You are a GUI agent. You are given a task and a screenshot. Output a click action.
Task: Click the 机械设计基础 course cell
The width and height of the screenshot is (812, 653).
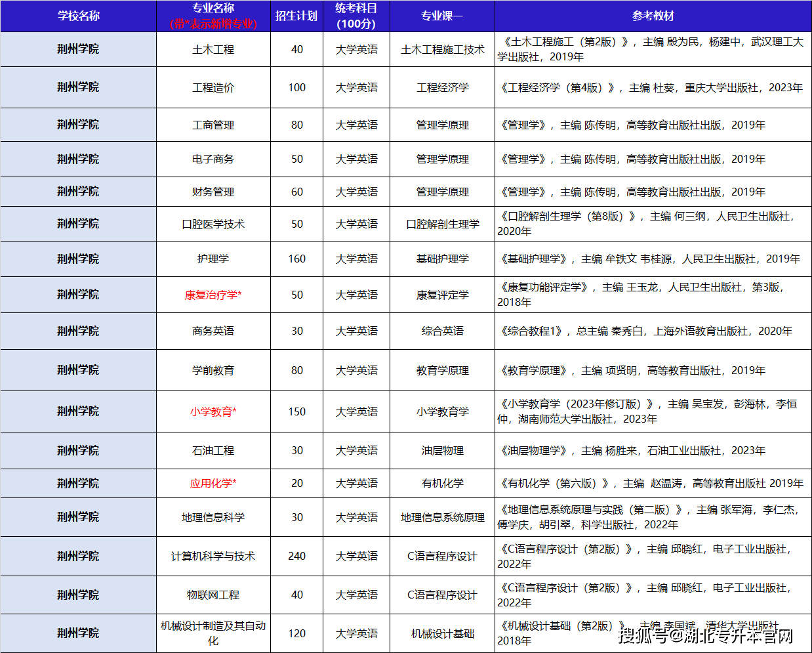[x=442, y=633]
